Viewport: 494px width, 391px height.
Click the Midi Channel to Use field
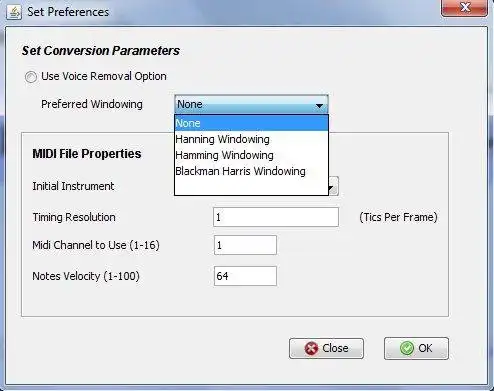245,245
